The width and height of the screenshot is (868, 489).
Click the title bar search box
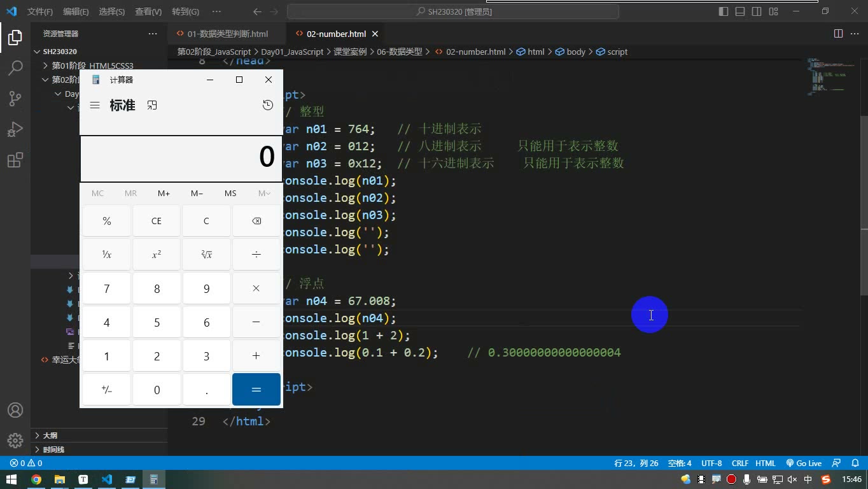click(453, 11)
